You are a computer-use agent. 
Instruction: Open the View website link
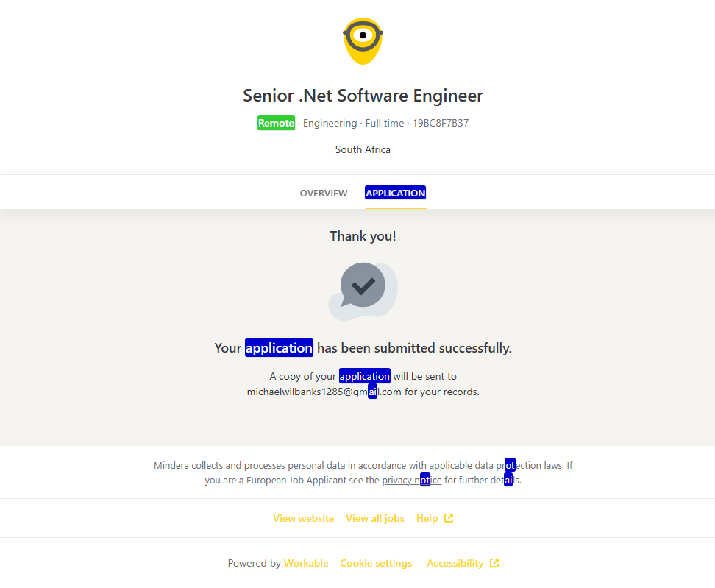[303, 518]
